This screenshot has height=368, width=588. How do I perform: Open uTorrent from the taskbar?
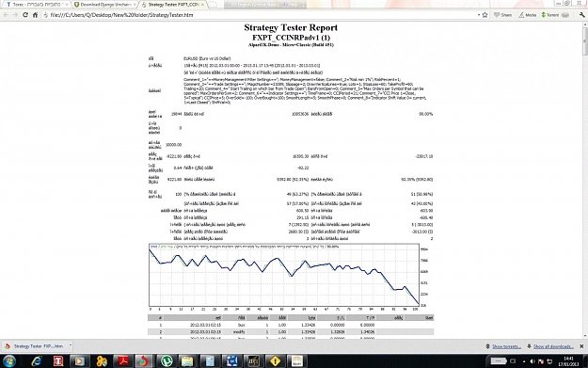[167, 361]
